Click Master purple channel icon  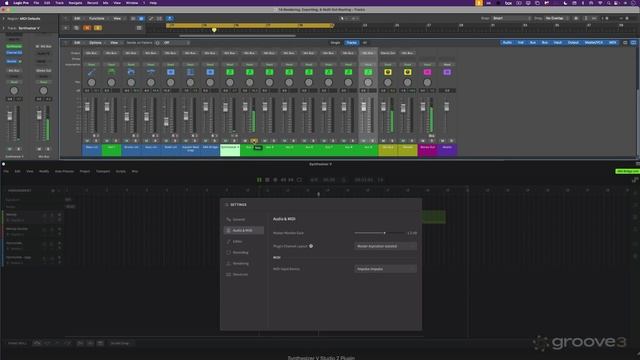click(x=447, y=72)
